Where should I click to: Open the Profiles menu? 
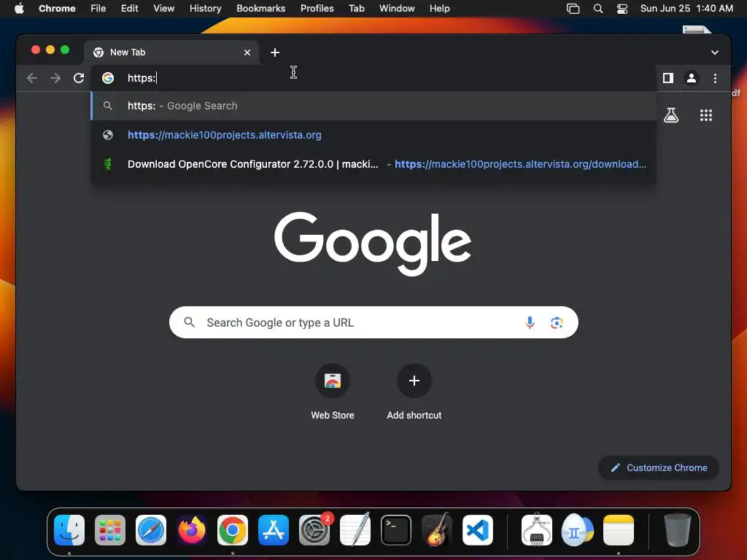[317, 9]
